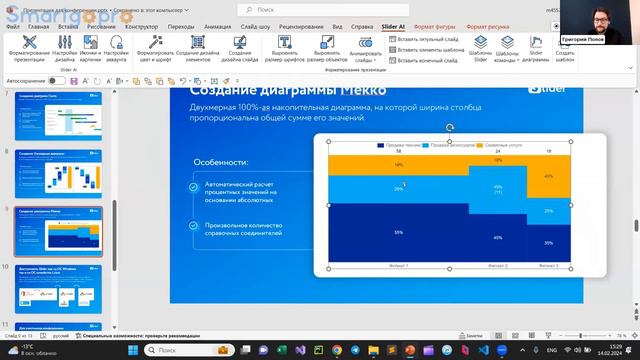Collapse the ribbon with chevron
Viewport: 640px width, 360px height.
pos(630,68)
